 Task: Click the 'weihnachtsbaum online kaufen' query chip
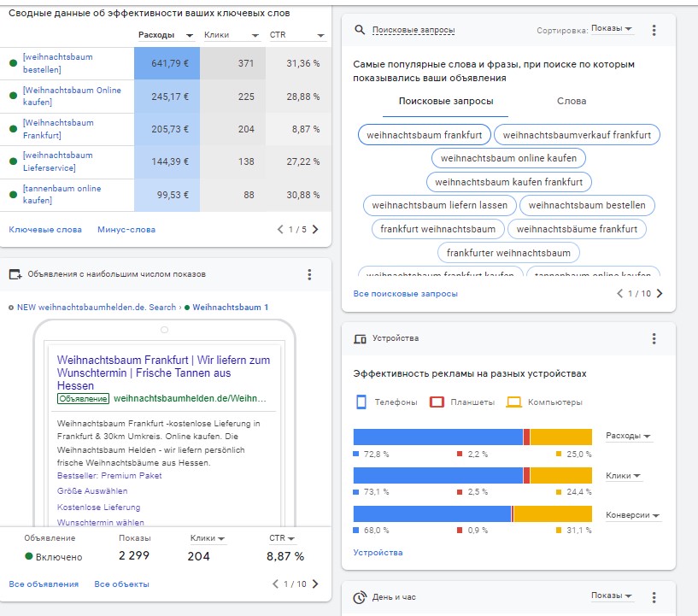(508, 158)
